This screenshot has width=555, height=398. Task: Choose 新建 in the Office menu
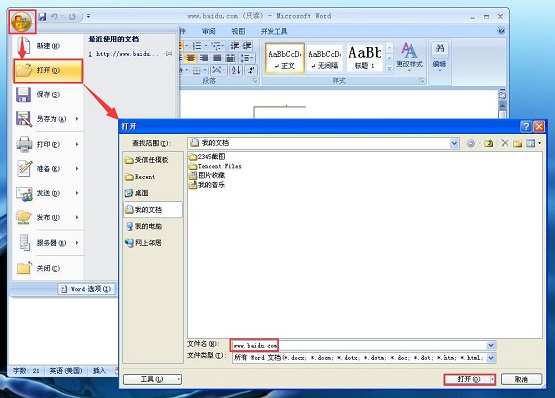48,46
